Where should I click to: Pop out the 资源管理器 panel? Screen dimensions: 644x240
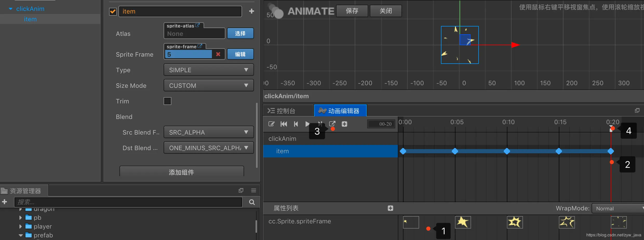click(x=241, y=191)
